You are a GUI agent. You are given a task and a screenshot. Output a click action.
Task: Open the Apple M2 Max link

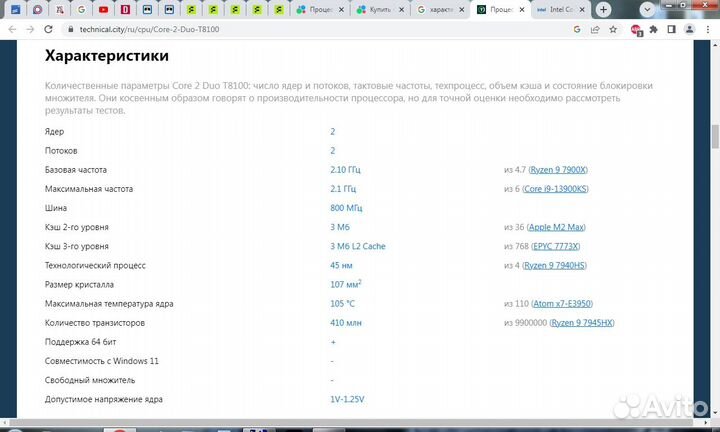point(556,227)
